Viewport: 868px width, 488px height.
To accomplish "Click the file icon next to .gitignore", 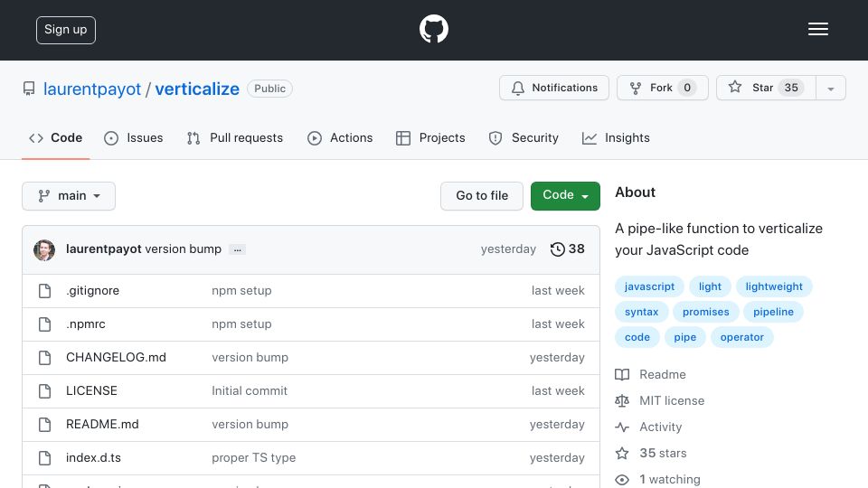I will pyautogui.click(x=45, y=291).
